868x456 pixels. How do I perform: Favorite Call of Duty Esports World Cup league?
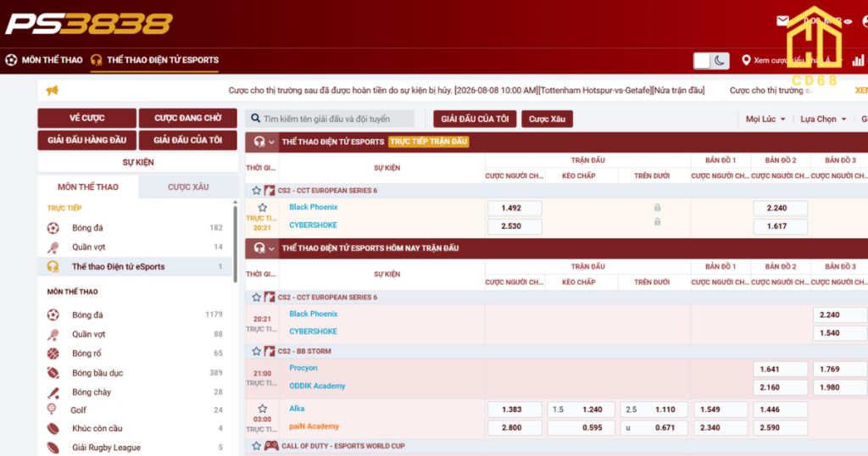[x=256, y=446]
